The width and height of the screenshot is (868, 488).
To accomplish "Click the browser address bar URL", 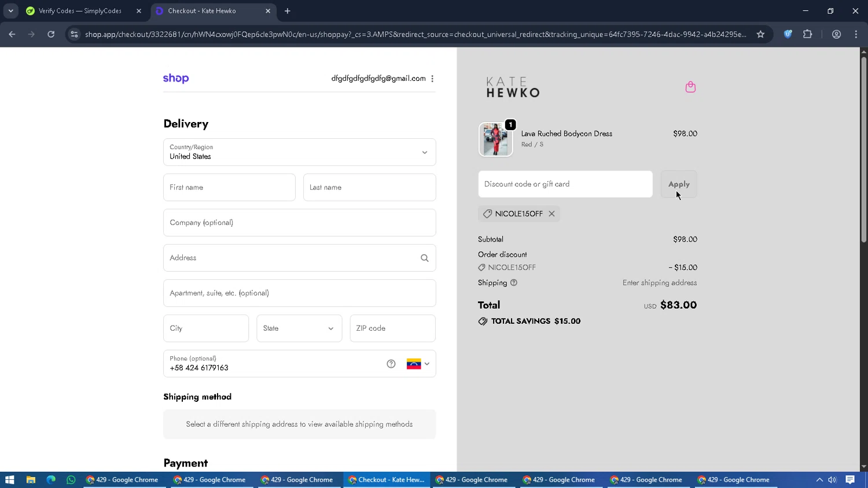I will coord(415,34).
